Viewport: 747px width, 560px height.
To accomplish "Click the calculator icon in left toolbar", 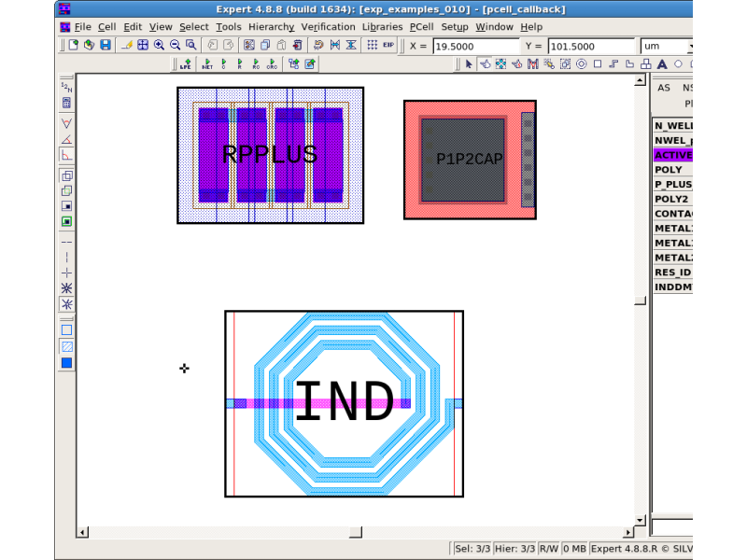I will tap(66, 104).
